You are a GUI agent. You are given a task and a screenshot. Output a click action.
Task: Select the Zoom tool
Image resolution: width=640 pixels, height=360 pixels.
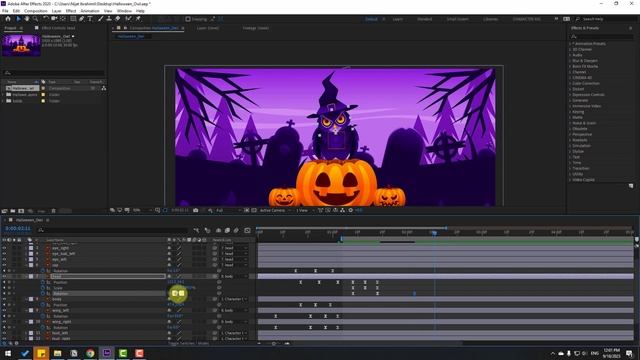(35, 19)
